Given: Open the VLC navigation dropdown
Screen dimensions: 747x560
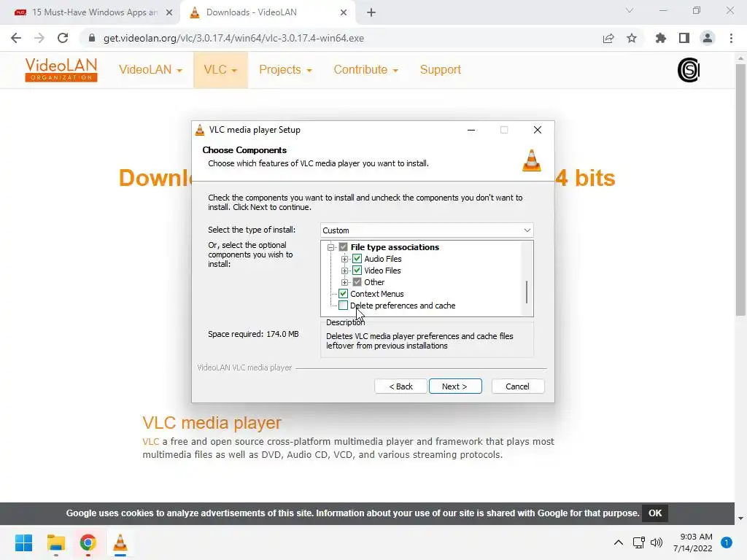Looking at the screenshot, I should (220, 70).
